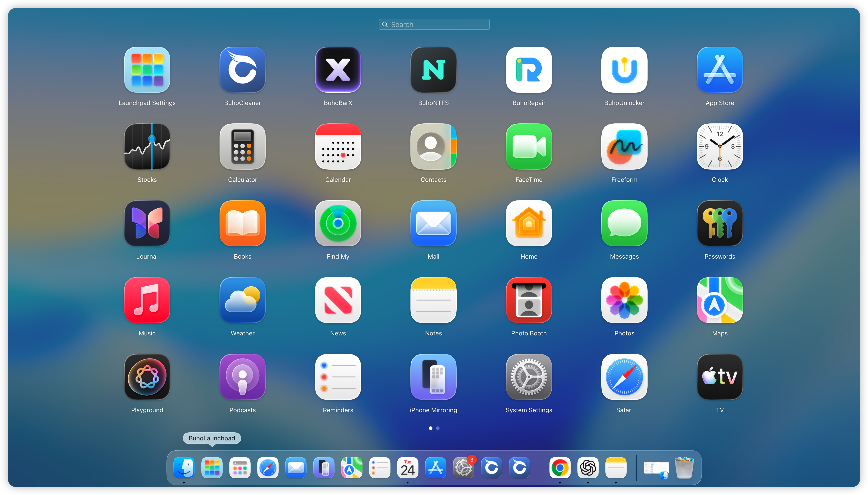Open Weather
This screenshot has width=868, height=495.
click(x=242, y=300)
